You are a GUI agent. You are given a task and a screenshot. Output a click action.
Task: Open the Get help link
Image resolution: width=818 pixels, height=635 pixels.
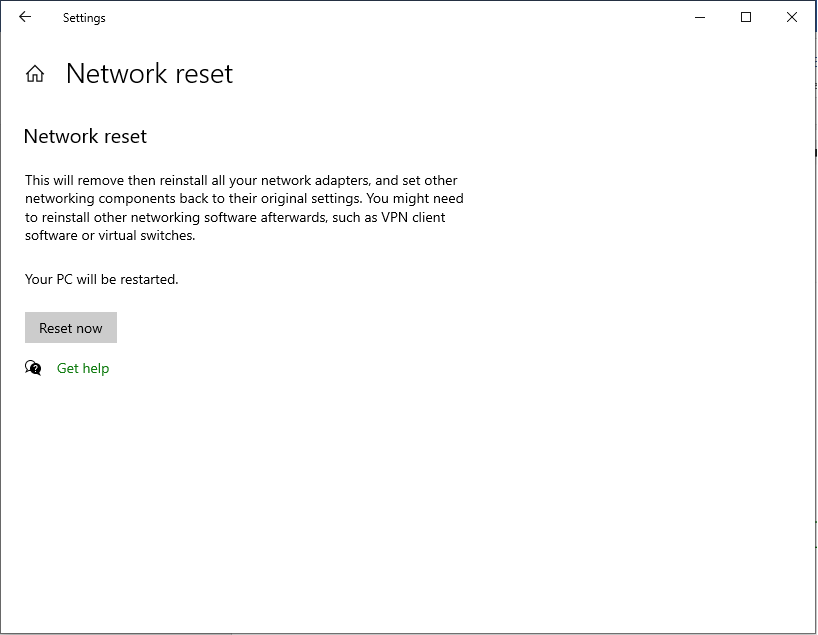click(83, 368)
